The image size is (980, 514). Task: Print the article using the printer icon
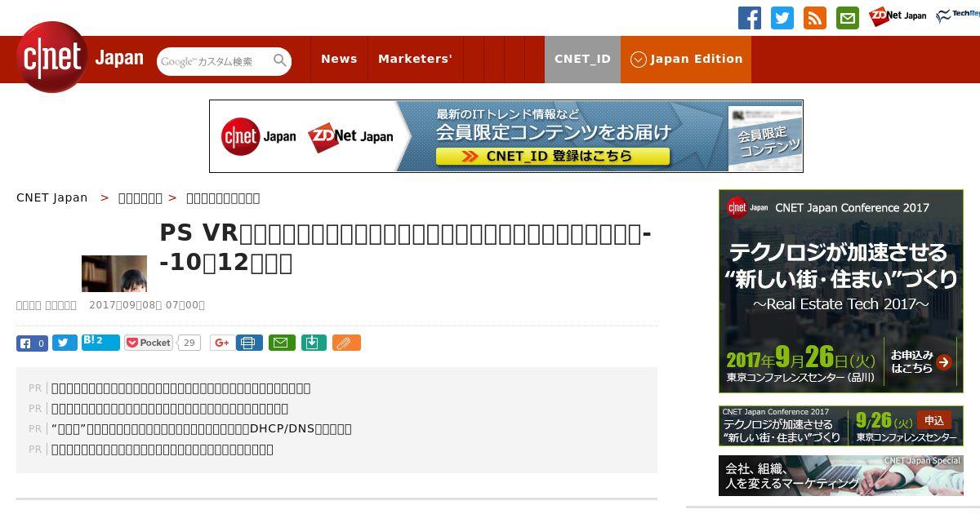coord(249,343)
